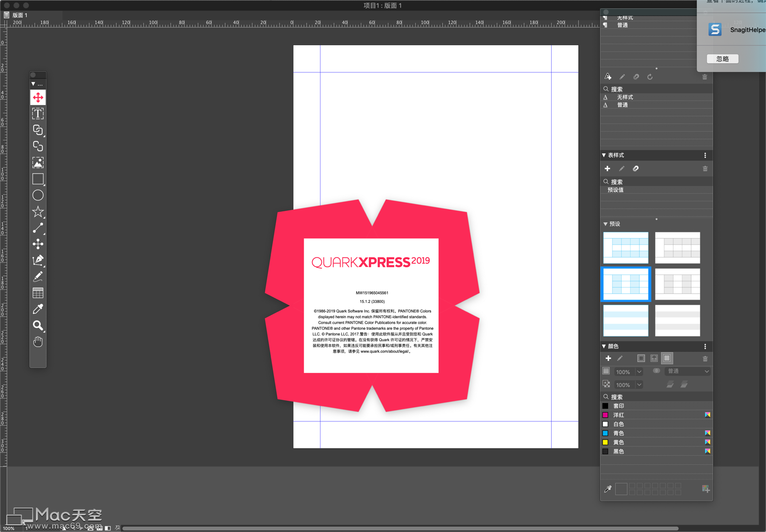Click the colors 搜索 field
Image resolution: width=766 pixels, height=532 pixels.
(x=656, y=397)
